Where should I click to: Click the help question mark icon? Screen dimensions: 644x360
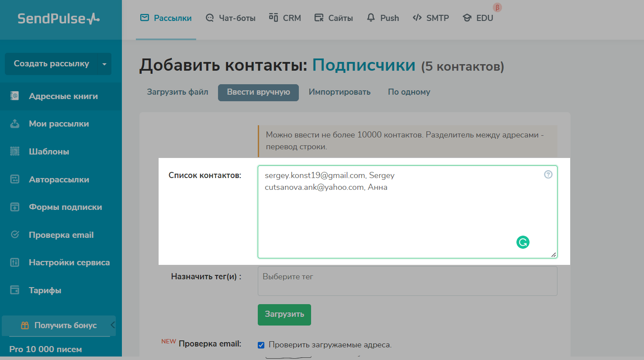548,175
